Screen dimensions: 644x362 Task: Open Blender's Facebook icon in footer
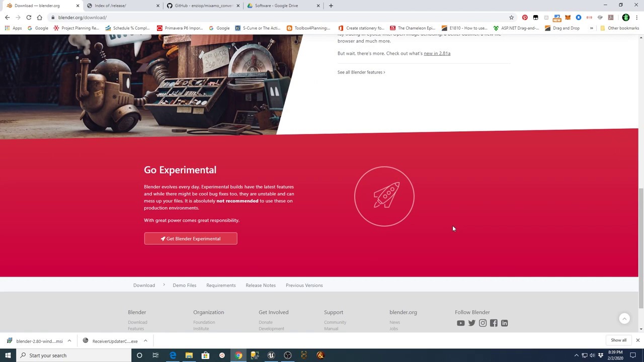(x=494, y=323)
